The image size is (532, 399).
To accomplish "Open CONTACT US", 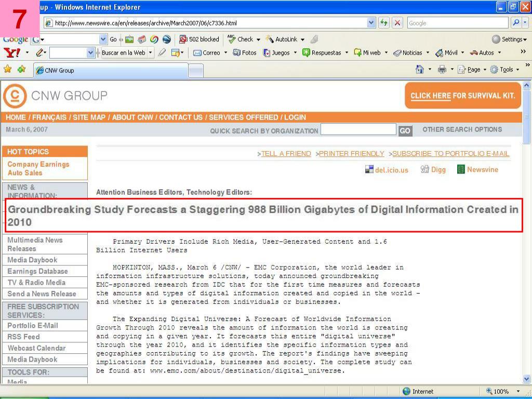I will click(x=181, y=117).
